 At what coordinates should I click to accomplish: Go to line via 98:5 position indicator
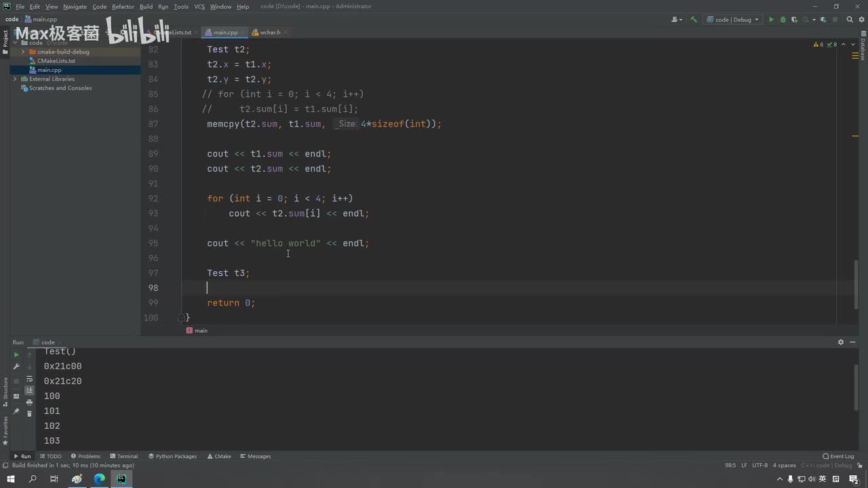coord(730,466)
